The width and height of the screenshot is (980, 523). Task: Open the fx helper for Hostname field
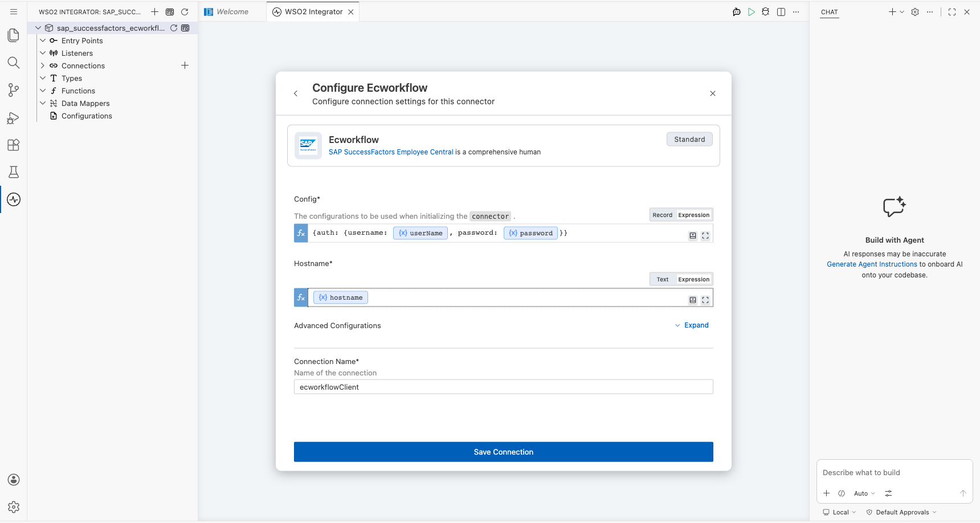point(301,297)
